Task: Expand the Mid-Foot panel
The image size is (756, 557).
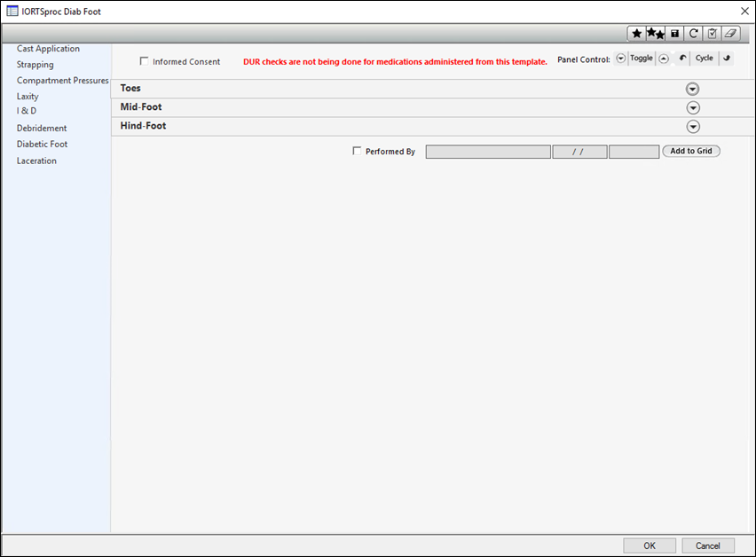Action: point(693,108)
